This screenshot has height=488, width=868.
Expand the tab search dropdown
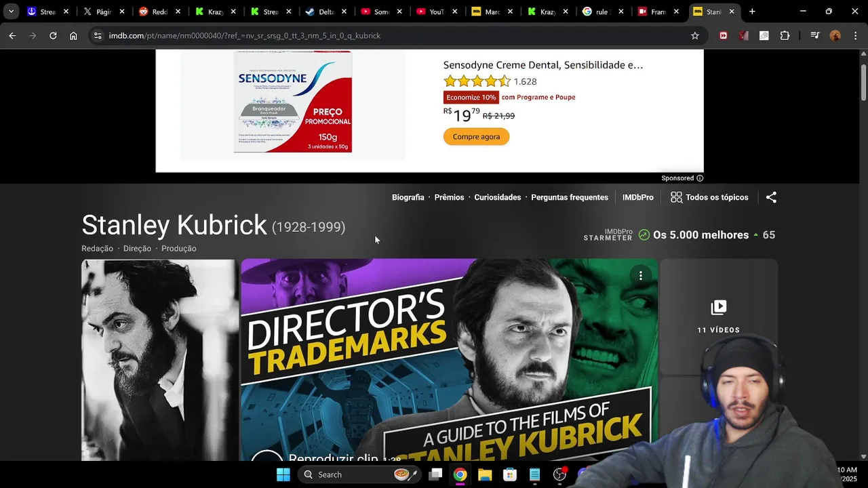[11, 12]
